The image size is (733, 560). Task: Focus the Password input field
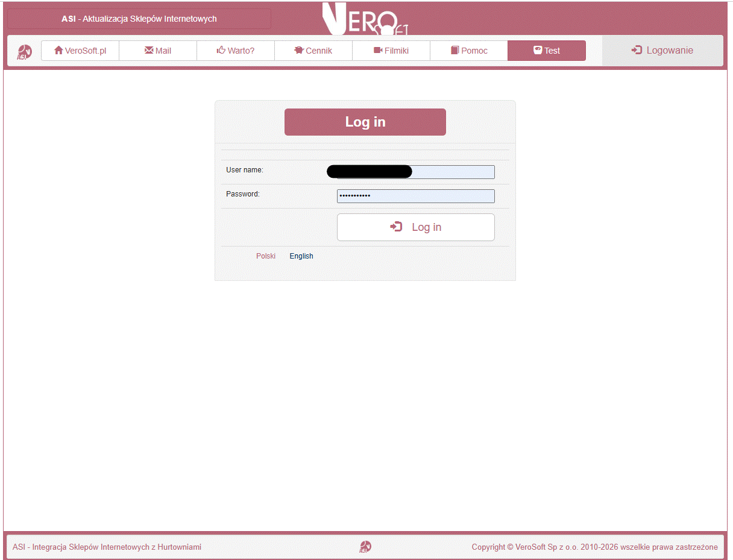click(415, 196)
